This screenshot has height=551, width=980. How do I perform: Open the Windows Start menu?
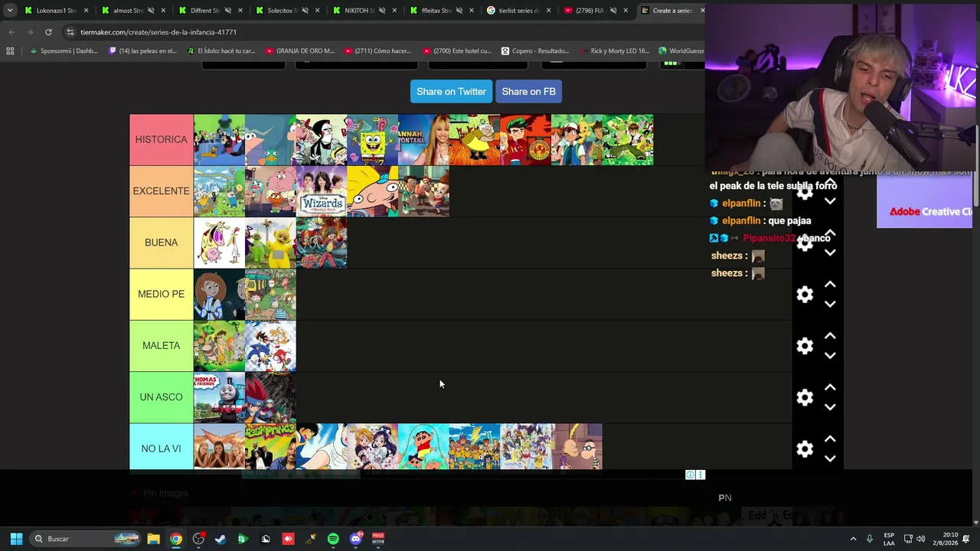16,539
